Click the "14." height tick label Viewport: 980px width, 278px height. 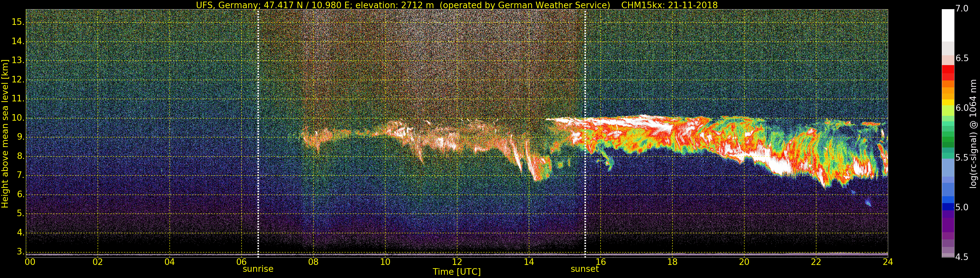click(18, 42)
